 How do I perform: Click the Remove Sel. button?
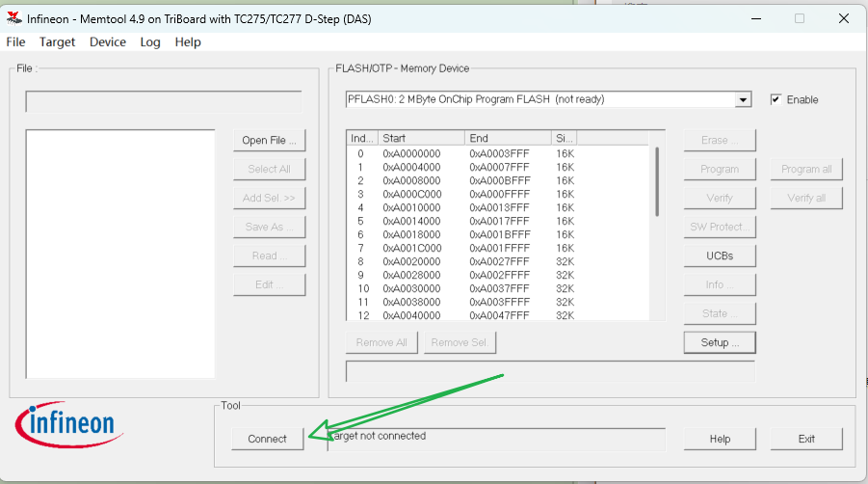(x=460, y=342)
